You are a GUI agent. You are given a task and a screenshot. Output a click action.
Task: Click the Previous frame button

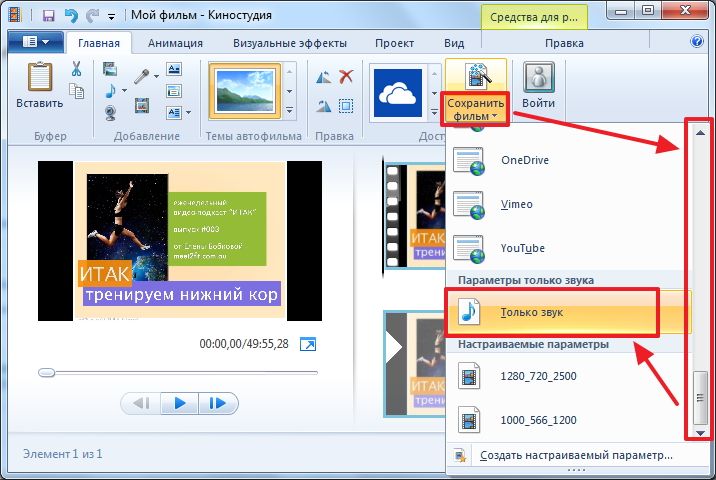(141, 403)
